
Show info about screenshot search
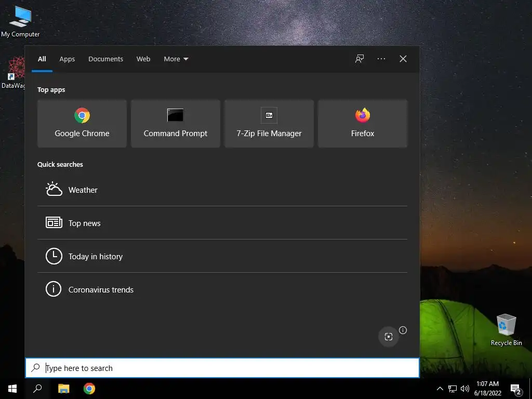403,330
